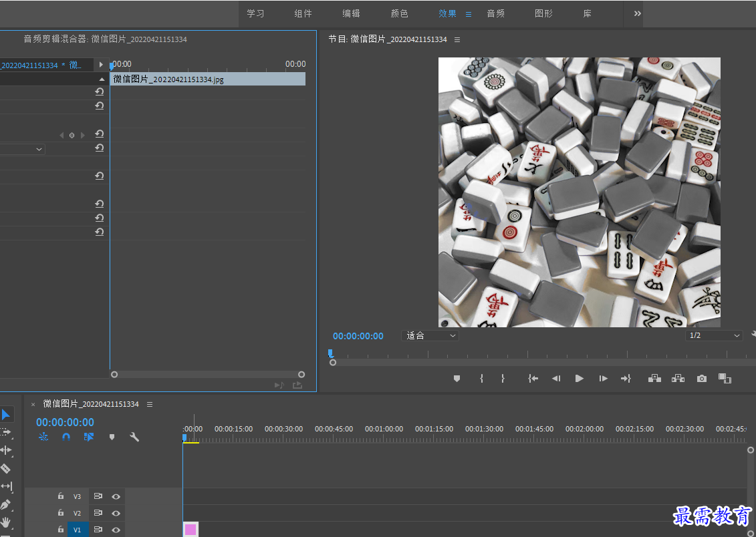Show more workspaces via double-chevron
The width and height of the screenshot is (756, 537).
(x=638, y=13)
